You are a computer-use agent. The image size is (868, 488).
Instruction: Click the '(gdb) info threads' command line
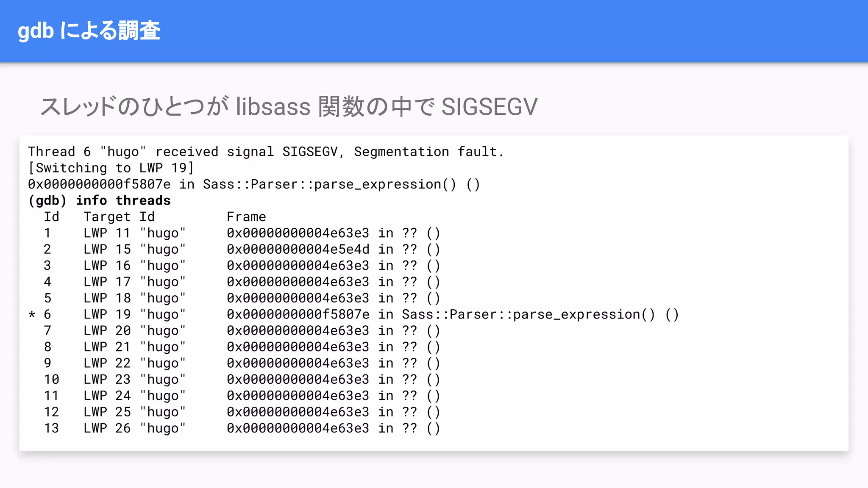(99, 200)
